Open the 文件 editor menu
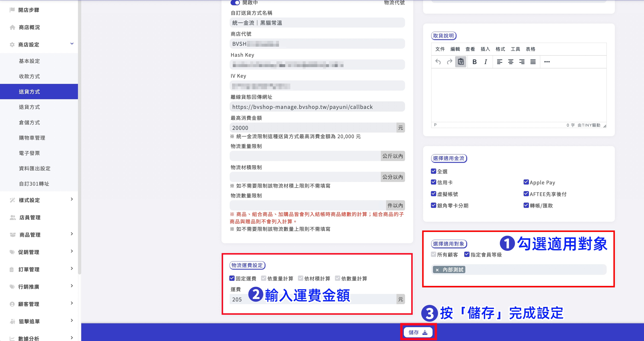 (440, 49)
